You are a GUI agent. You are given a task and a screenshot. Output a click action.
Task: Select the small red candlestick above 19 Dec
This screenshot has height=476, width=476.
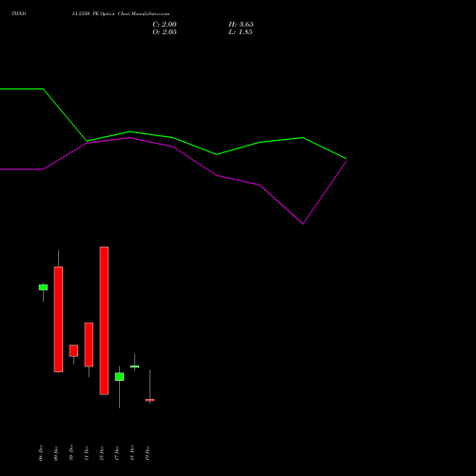[149, 400]
